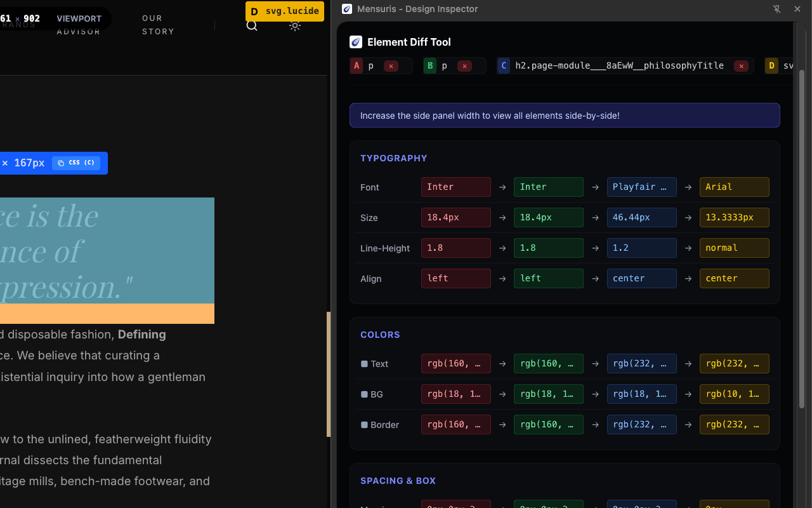This screenshot has width=812, height=508.
Task: Remove element A from the diff
Action: [x=391, y=66]
